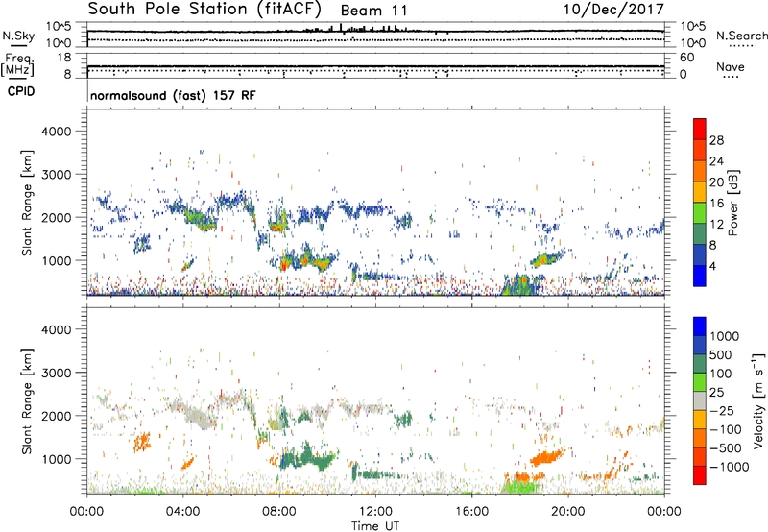Click the '20:00' time axis tick label

(567, 512)
